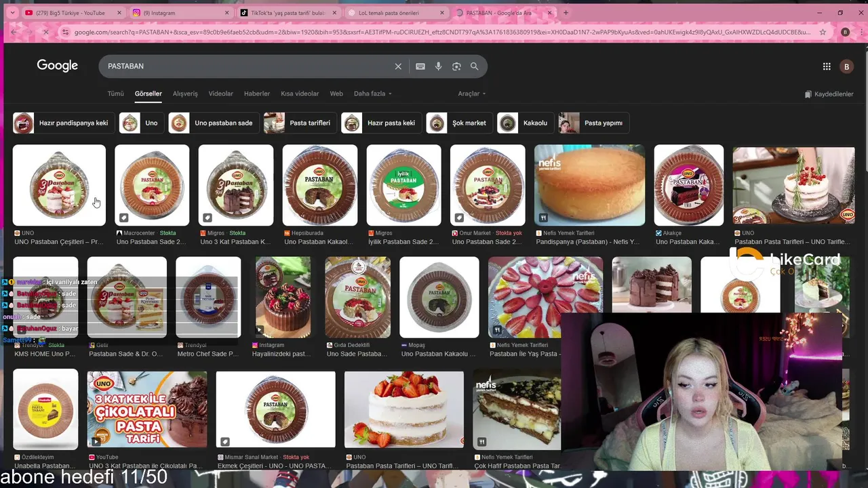
Task: Stop loading the page in the toolbar
Action: (x=46, y=32)
